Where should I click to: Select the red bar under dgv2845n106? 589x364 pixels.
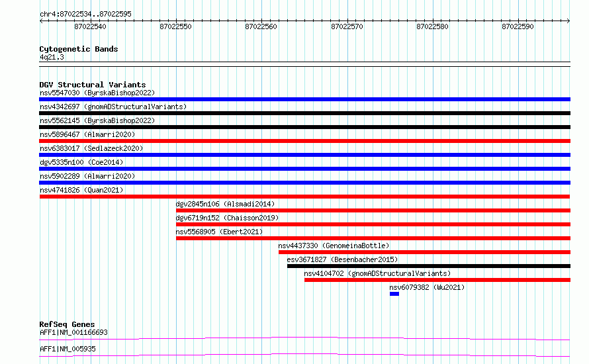[373, 210]
